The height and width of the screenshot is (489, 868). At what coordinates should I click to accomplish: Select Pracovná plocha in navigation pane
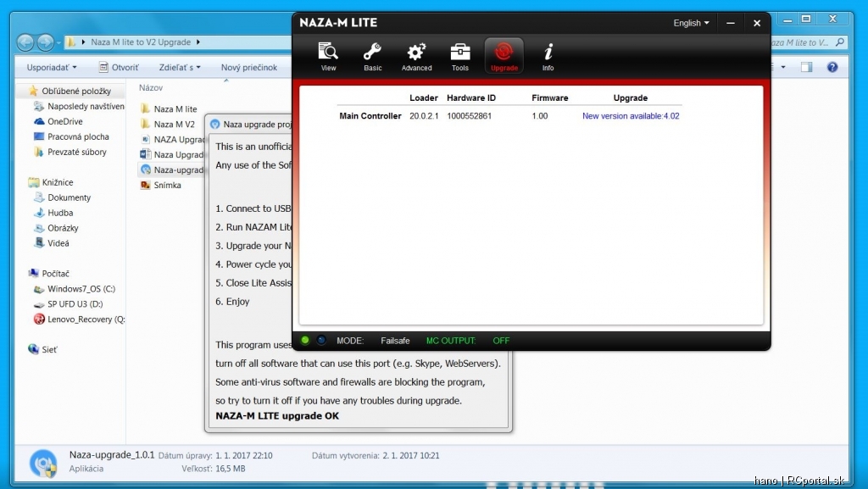pos(71,136)
